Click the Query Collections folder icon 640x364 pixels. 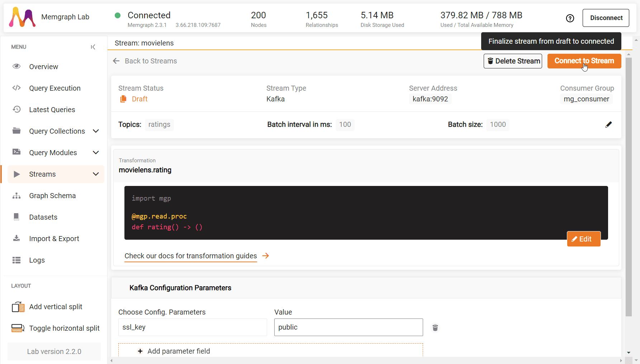click(16, 131)
